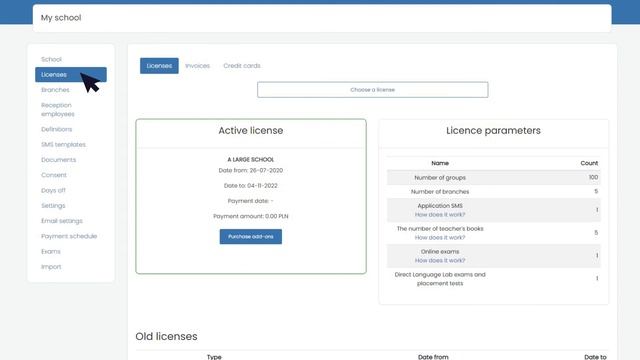Click the Date to column header in Old licenses
This screenshot has height=360, width=640.
coord(595,357)
